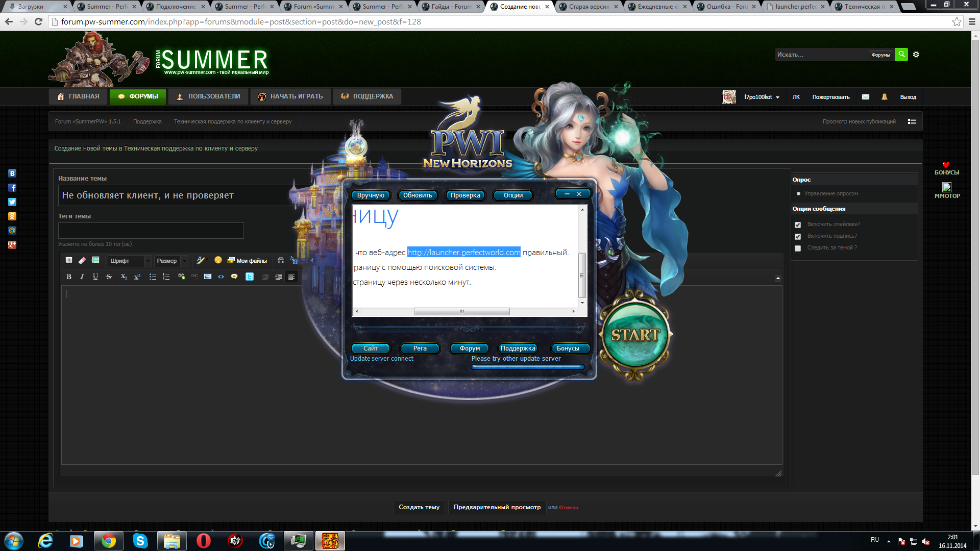Apply underline formatting in editor

95,277
